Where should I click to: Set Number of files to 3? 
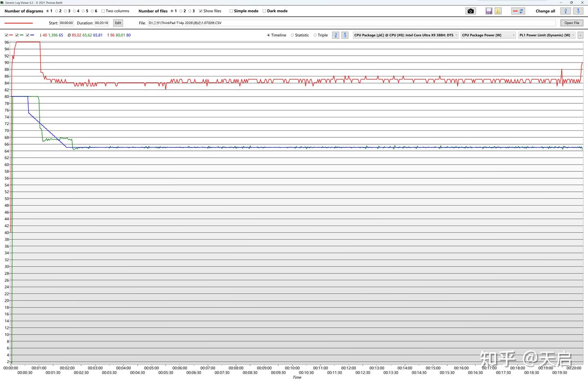pos(190,11)
